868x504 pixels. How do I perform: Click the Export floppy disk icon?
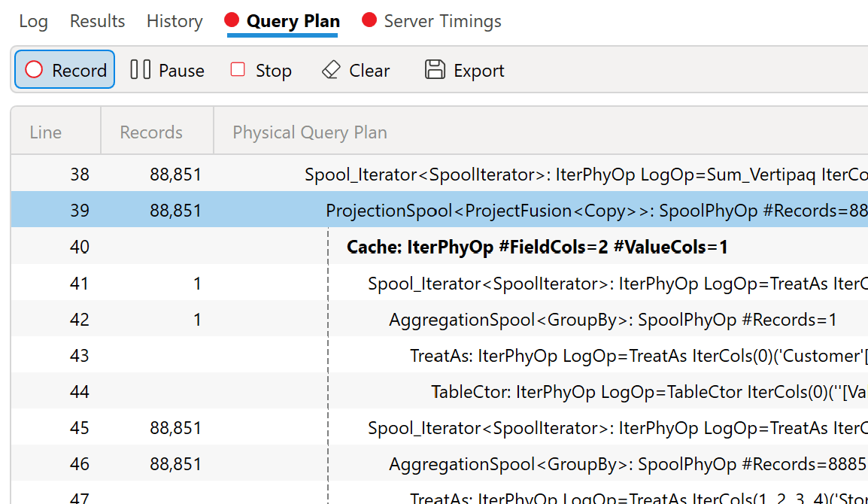point(435,70)
